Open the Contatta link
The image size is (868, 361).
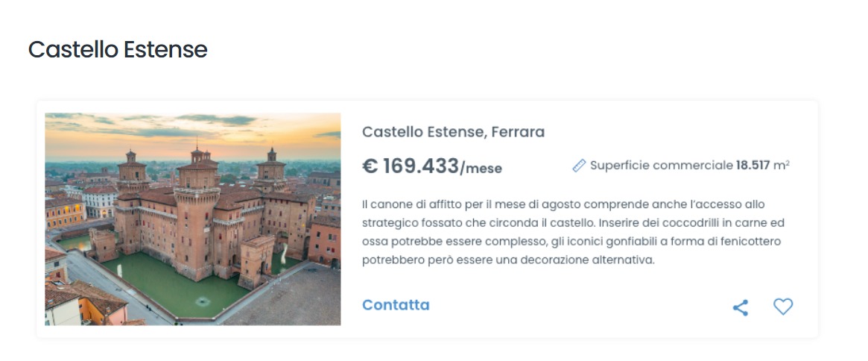(x=396, y=305)
